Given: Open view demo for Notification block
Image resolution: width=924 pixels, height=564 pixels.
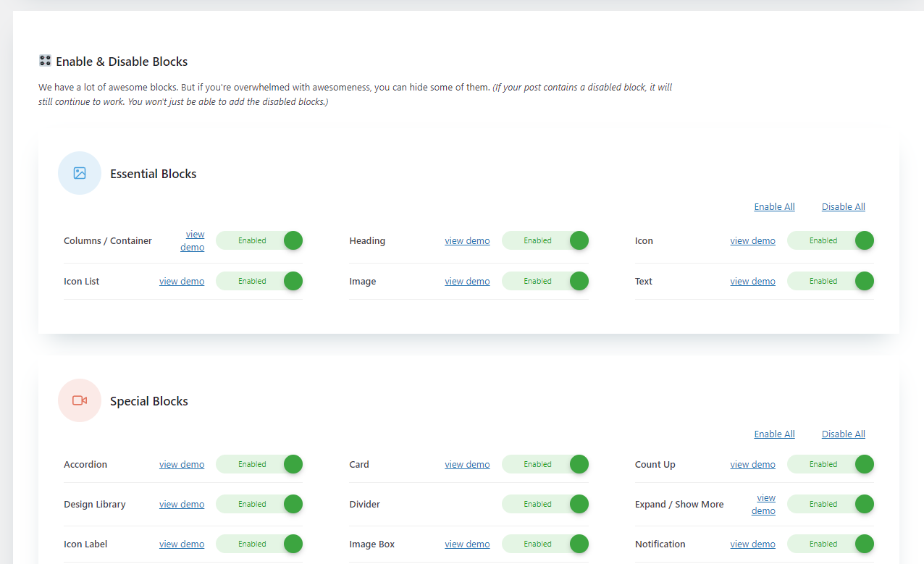Looking at the screenshot, I should 752,544.
